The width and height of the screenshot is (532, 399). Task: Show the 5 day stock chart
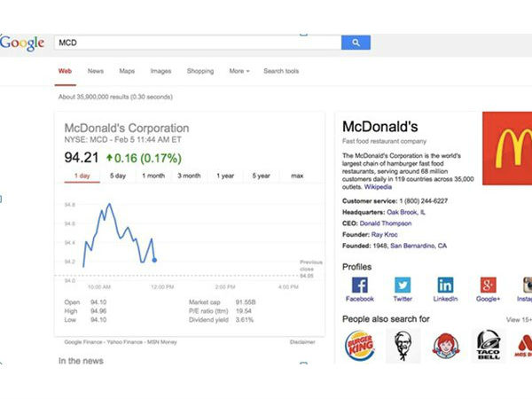[118, 176]
